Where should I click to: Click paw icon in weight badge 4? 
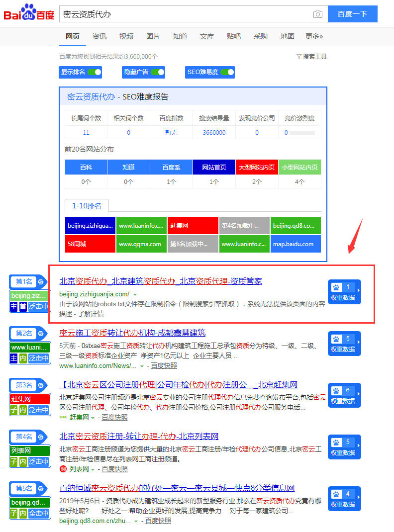coord(336,494)
